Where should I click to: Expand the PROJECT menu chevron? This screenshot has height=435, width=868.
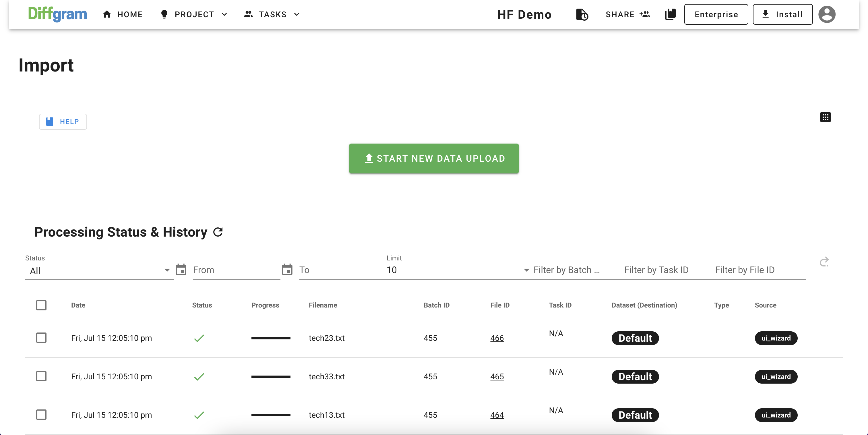(224, 14)
